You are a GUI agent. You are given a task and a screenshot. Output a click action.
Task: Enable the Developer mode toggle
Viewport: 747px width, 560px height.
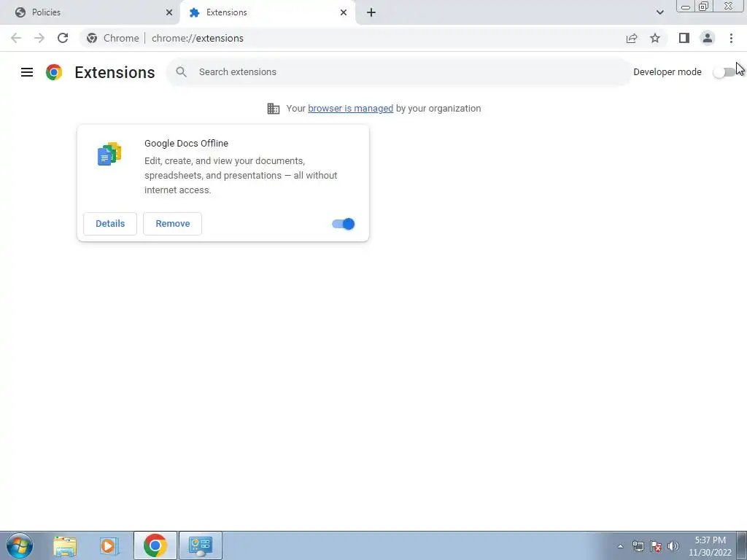click(724, 72)
